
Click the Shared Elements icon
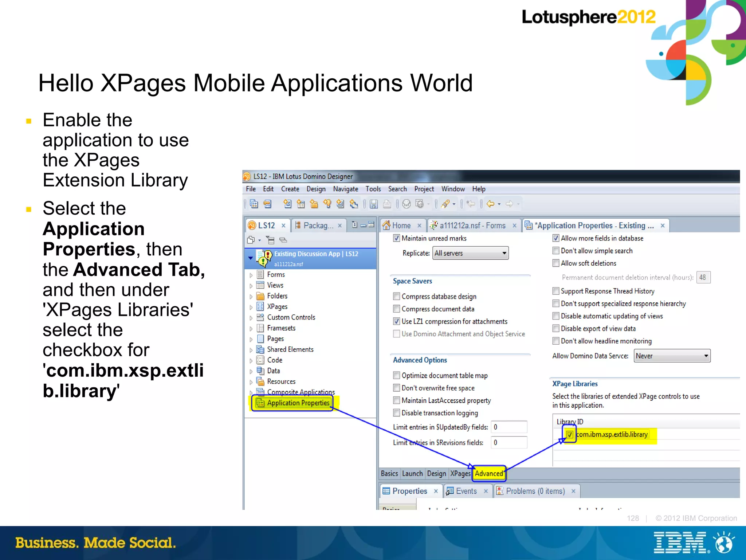(260, 349)
